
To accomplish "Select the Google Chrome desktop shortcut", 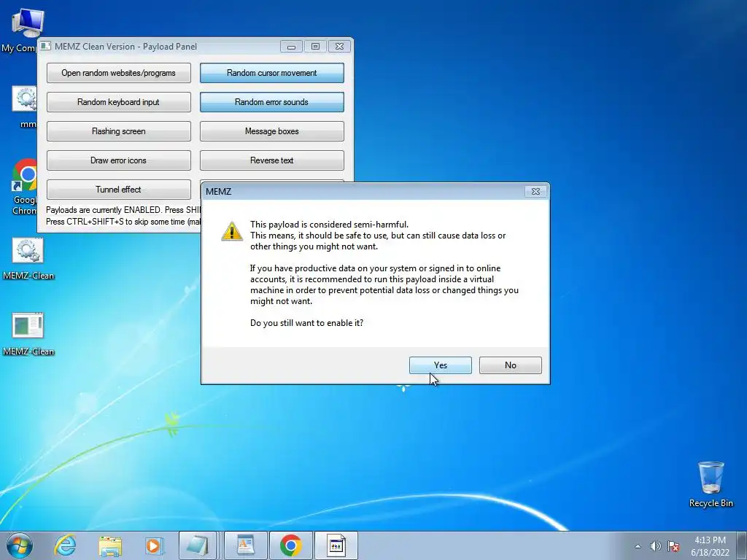I will pyautogui.click(x=25, y=187).
